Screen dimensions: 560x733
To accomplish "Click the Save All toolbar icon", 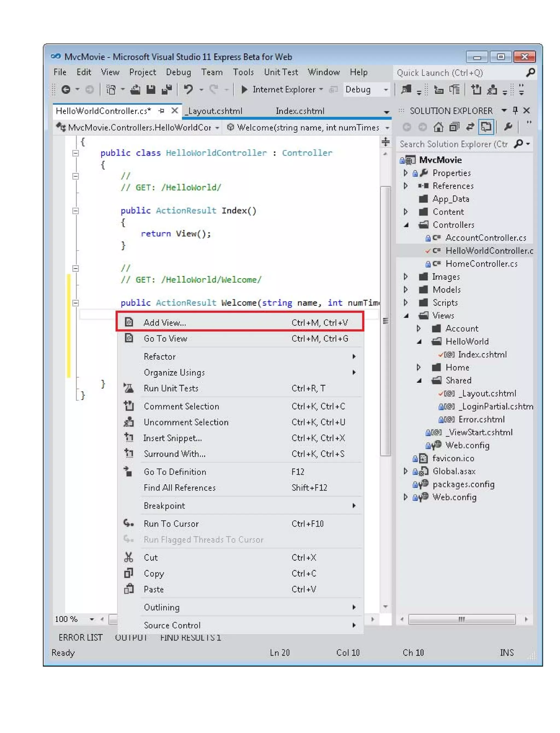I will click(166, 89).
